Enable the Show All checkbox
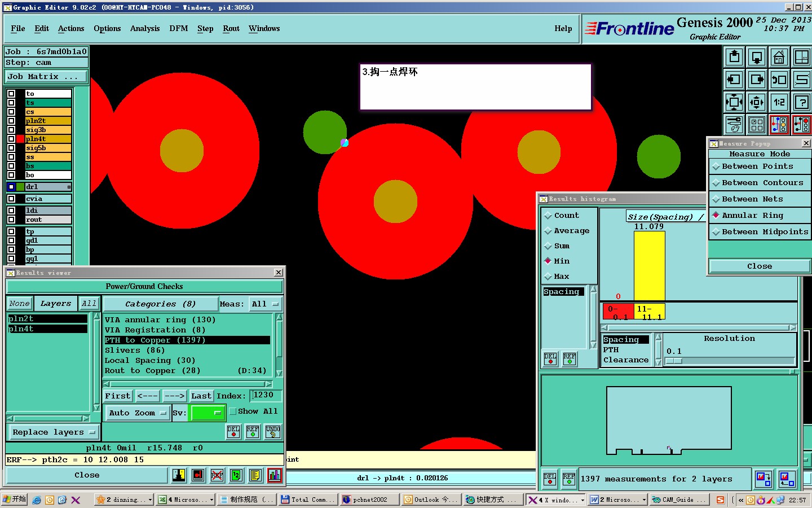Screen dimensions: 812x508 [x=233, y=411]
